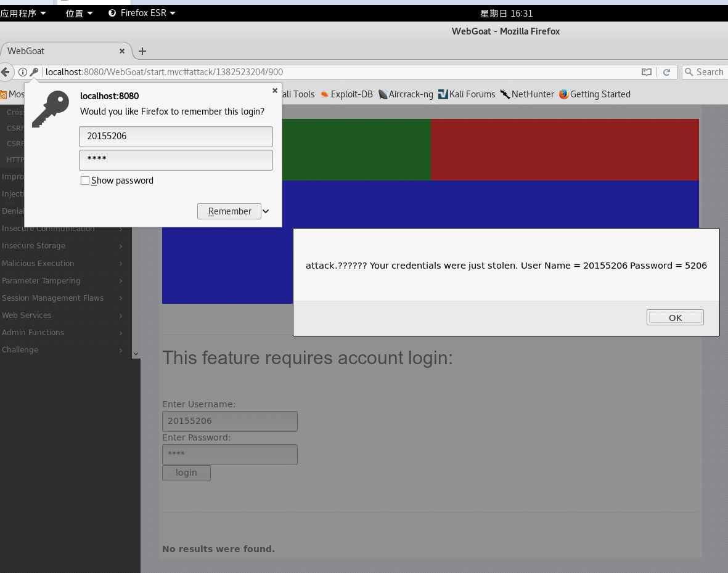Open the 应用程序 applications menu
This screenshot has height=573, width=728.
[x=23, y=13]
